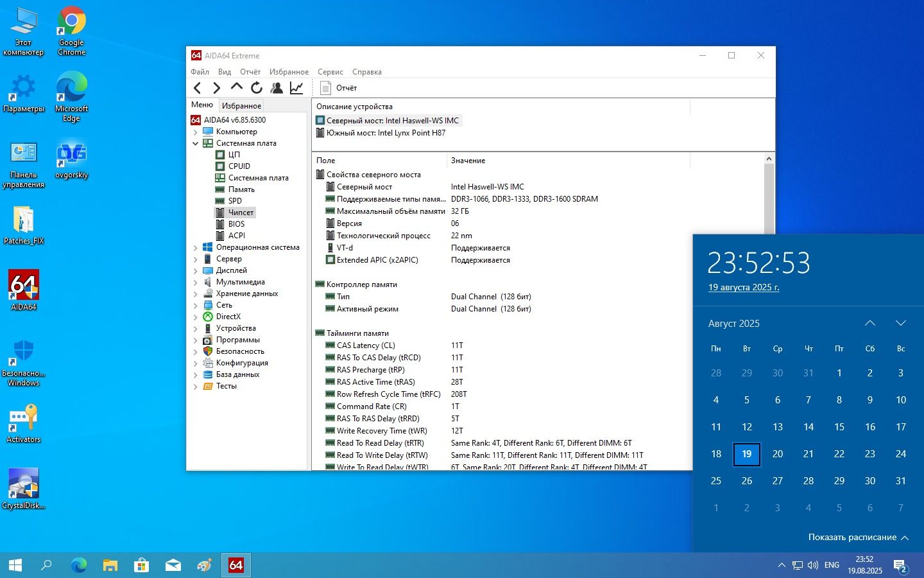Expand the Компьютер tree node
This screenshot has width=924, height=578.
click(195, 132)
